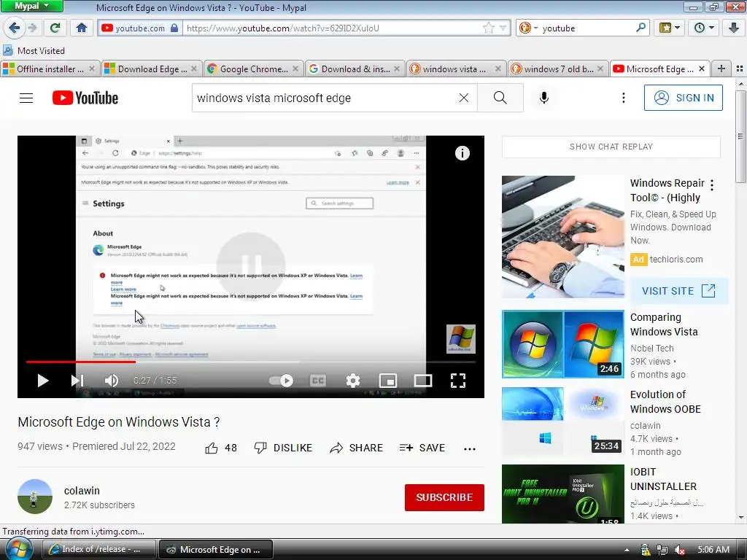
Task: Open the Mypal application menu dropdown
Action: 32,6
